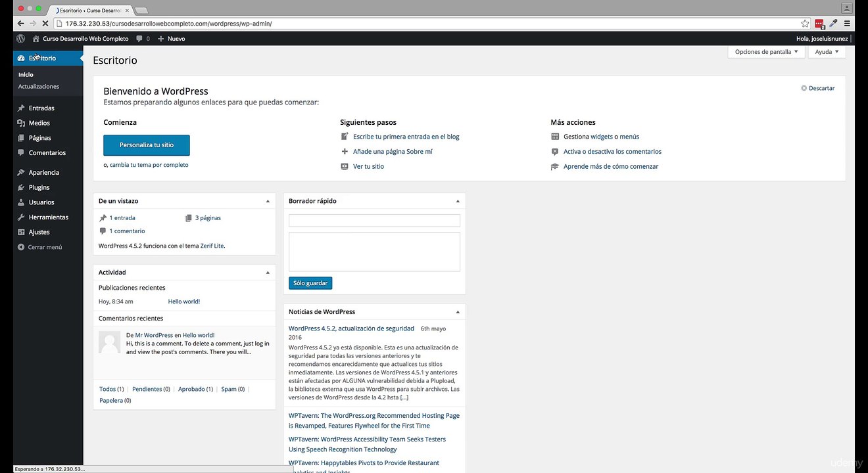The height and width of the screenshot is (473, 868).
Task: Click the Sólo guardar button
Action: point(310,283)
